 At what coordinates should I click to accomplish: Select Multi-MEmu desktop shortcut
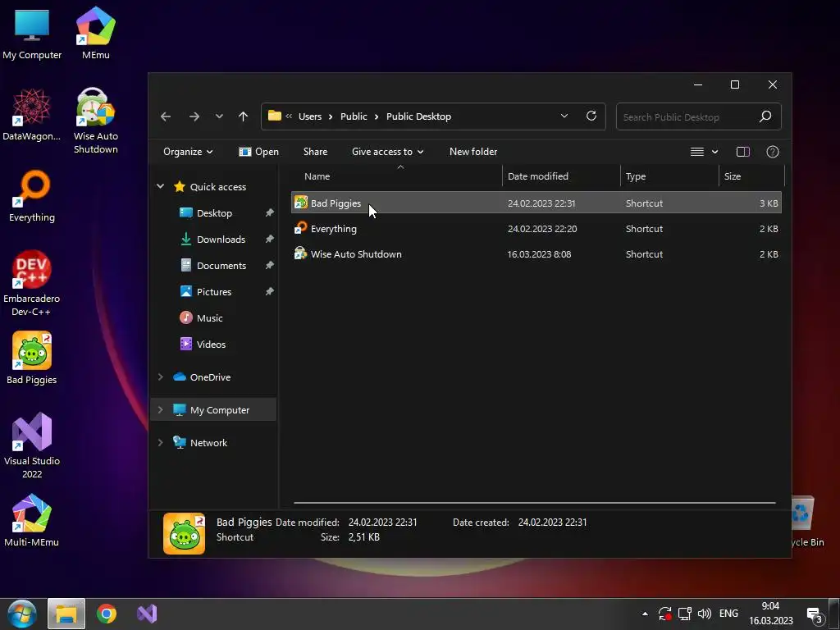(x=32, y=521)
